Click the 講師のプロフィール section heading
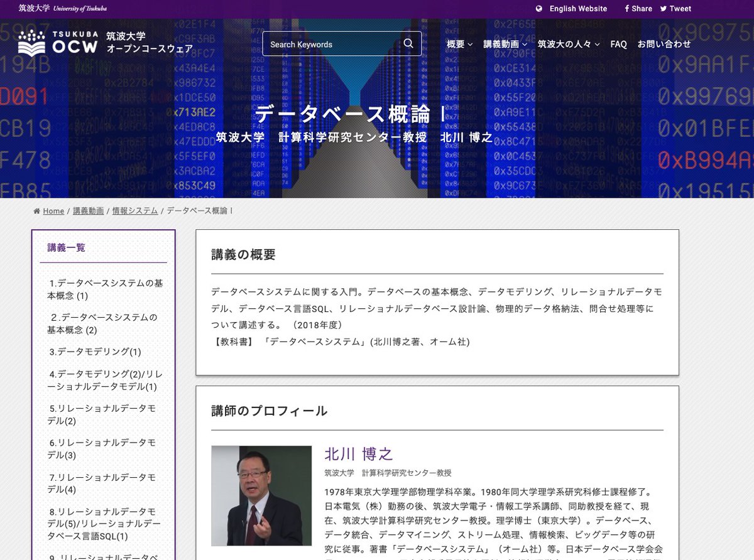 click(269, 411)
